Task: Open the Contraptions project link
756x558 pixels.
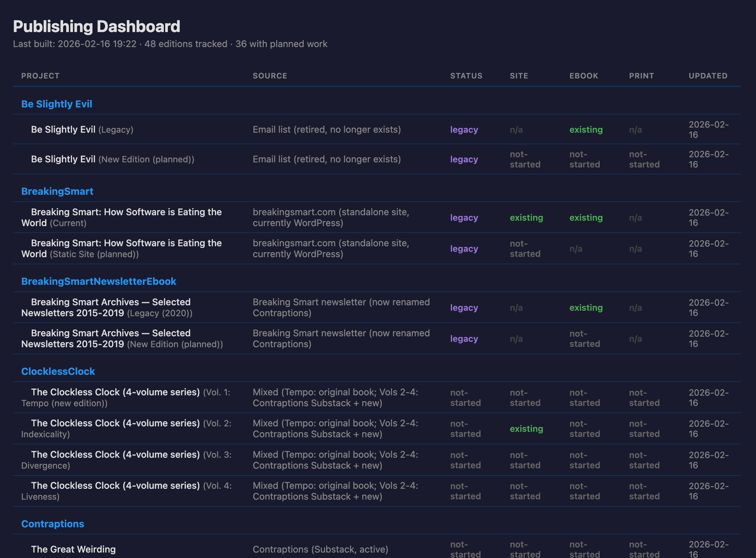Action: (53, 524)
